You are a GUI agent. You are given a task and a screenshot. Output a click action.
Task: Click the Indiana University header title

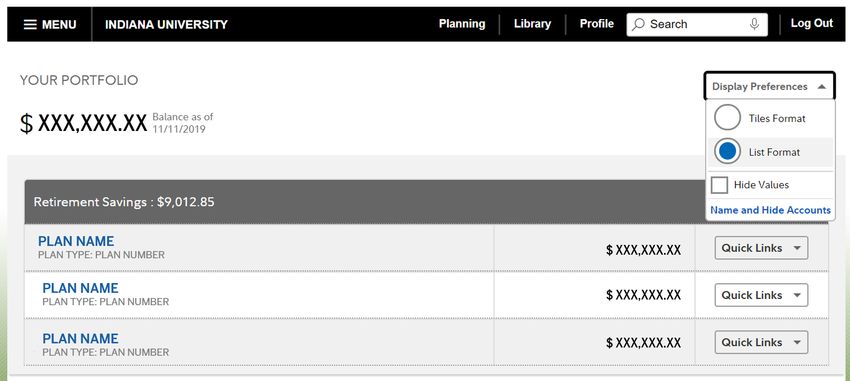click(166, 24)
